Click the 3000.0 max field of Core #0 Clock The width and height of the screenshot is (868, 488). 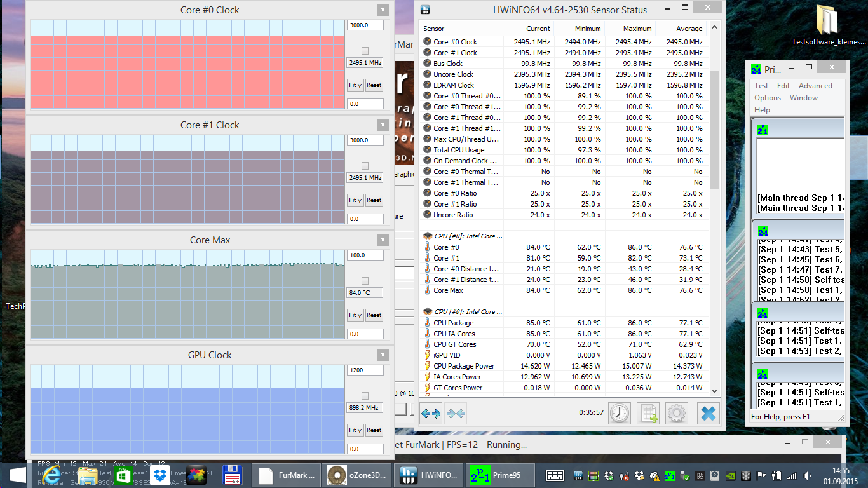click(x=365, y=25)
